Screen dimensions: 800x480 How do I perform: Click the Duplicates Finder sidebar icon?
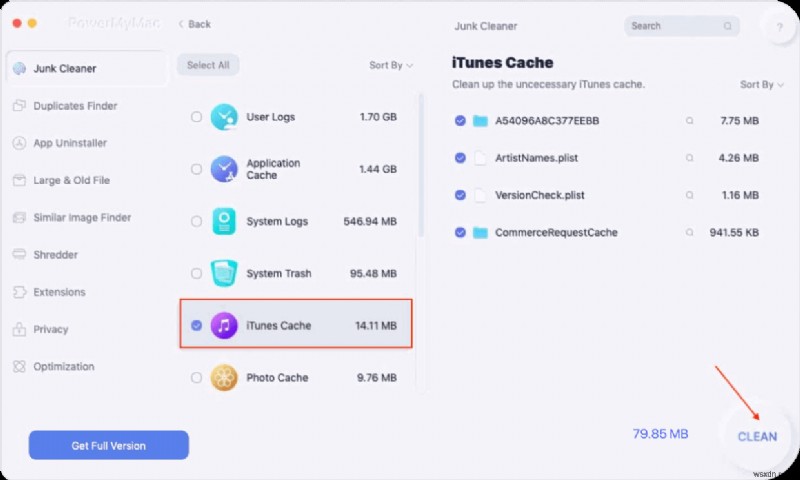19,106
